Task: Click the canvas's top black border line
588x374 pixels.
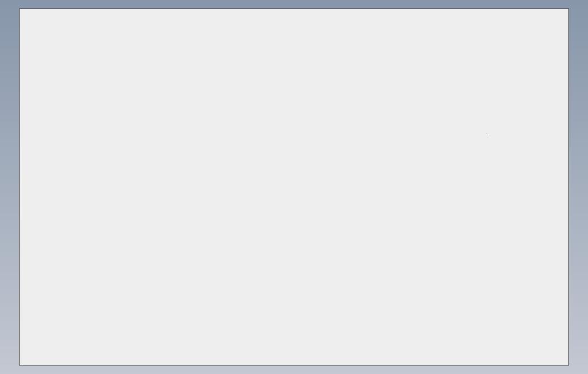Action: pyautogui.click(x=294, y=9)
